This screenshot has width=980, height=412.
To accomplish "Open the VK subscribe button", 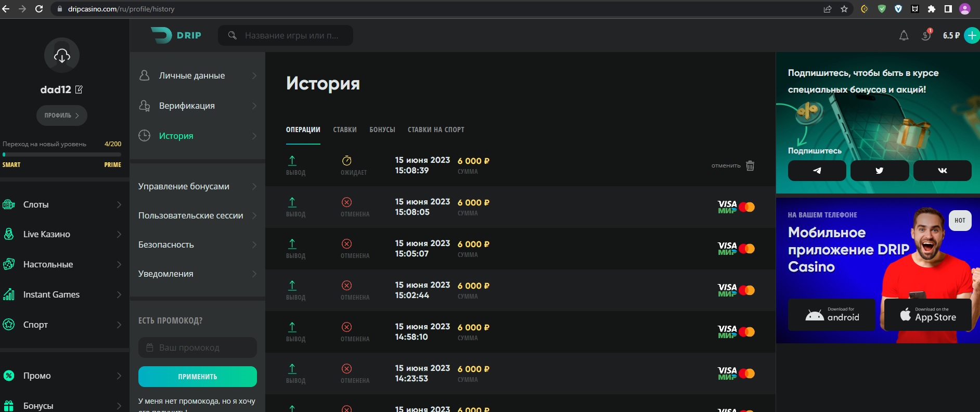I will (943, 171).
